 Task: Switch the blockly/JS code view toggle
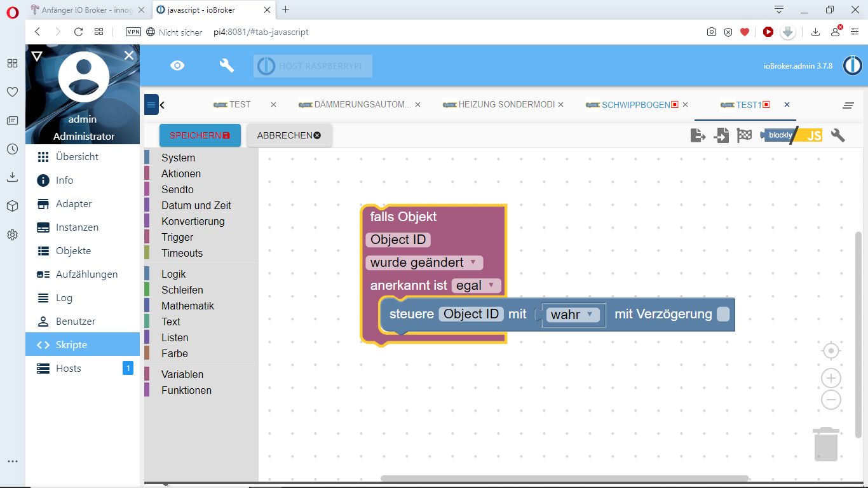[x=792, y=135]
